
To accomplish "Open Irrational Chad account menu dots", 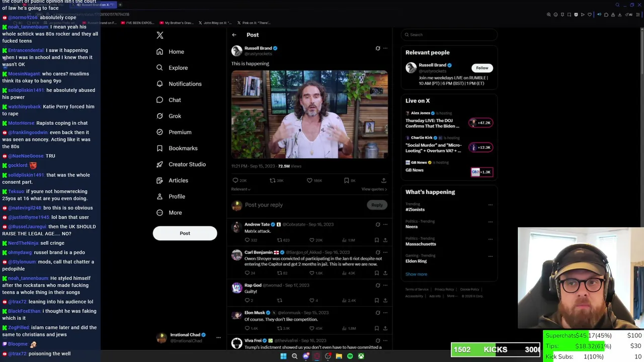I will pos(218,337).
